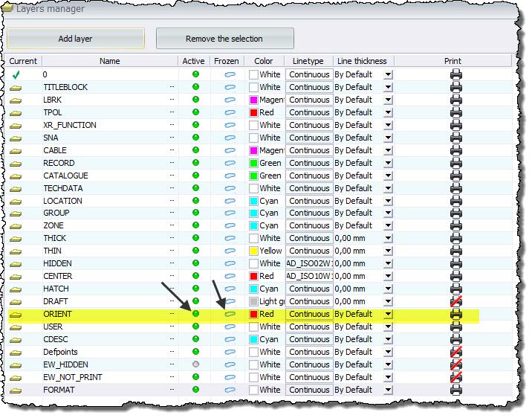Click the Color column header
The image size is (532, 418).
pos(264,61)
